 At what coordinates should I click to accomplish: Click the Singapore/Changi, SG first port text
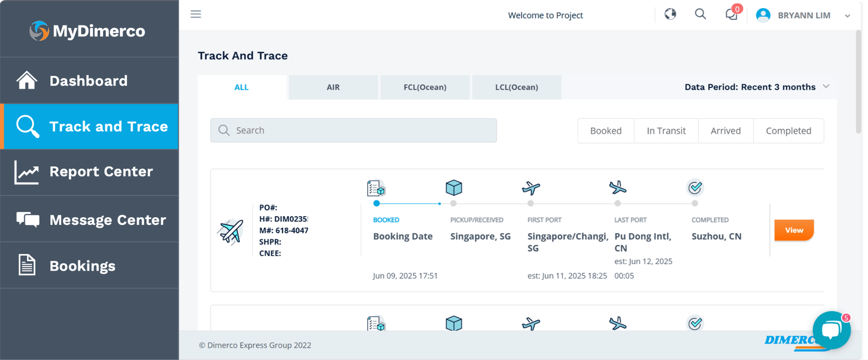pos(568,242)
